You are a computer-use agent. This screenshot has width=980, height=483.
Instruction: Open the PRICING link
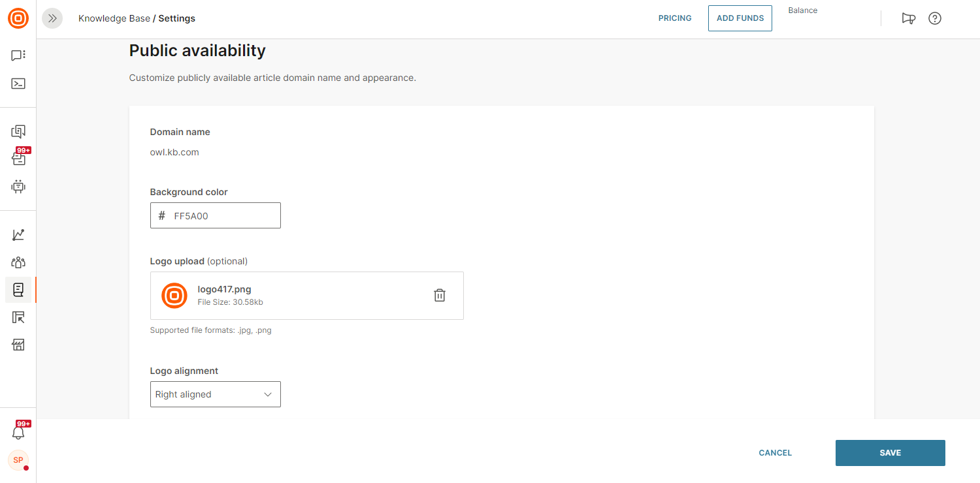click(x=675, y=18)
